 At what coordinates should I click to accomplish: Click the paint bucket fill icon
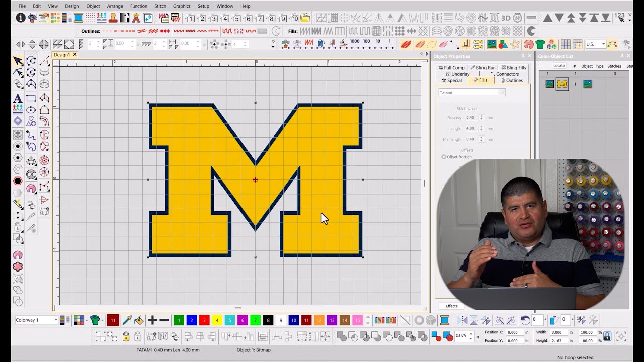(139, 320)
